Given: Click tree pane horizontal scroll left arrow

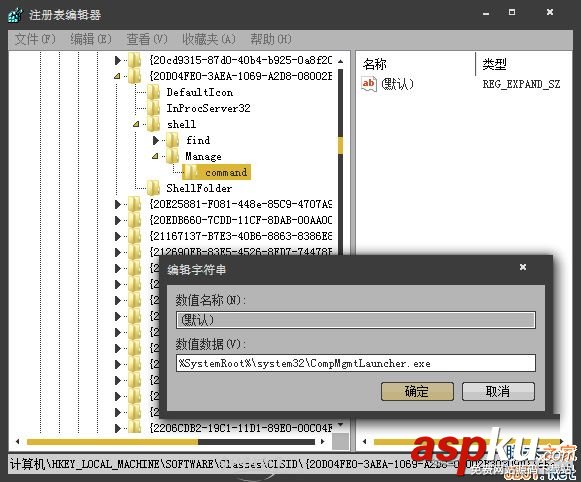Looking at the screenshot, I should point(17,442).
